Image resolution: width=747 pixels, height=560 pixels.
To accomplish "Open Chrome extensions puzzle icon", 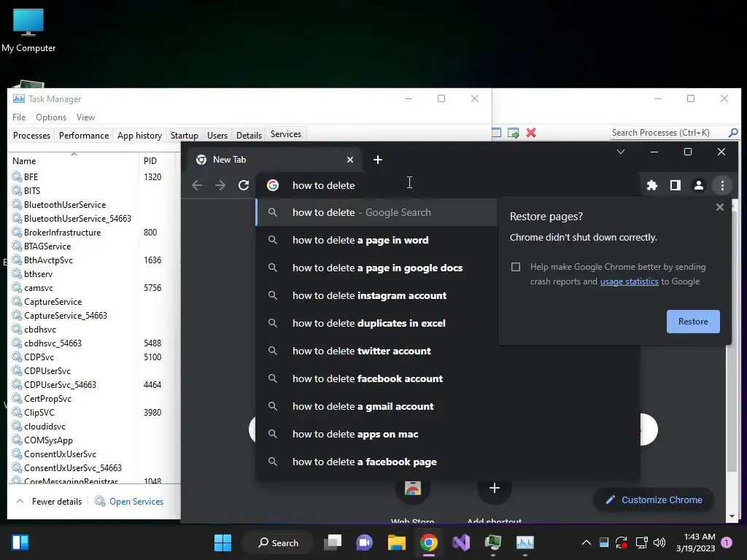I will 651,185.
